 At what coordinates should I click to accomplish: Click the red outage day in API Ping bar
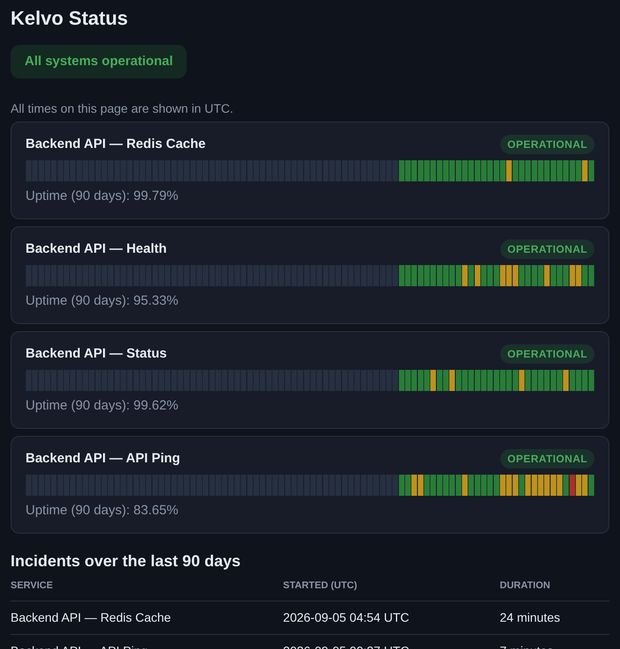point(572,485)
